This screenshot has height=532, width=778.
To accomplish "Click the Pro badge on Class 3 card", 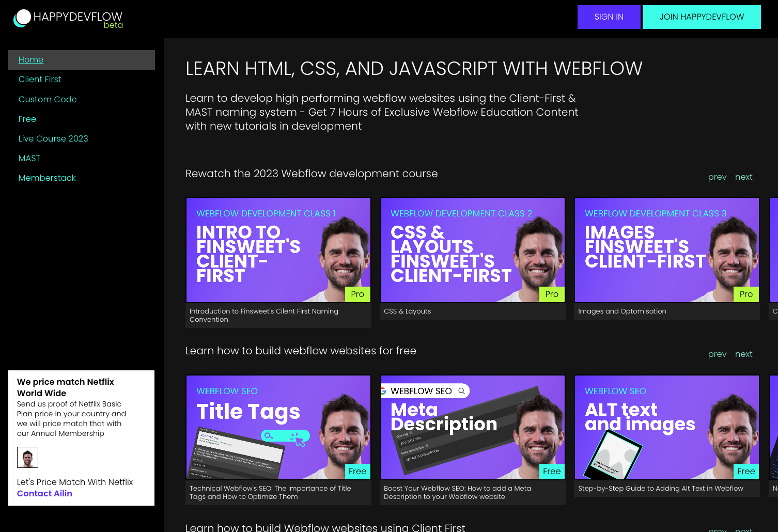I will 746,294.
